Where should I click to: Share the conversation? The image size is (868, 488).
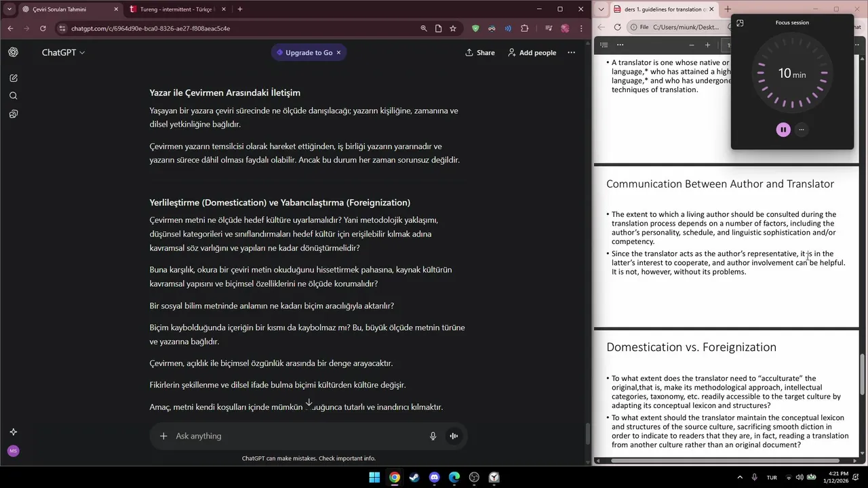[x=480, y=52]
